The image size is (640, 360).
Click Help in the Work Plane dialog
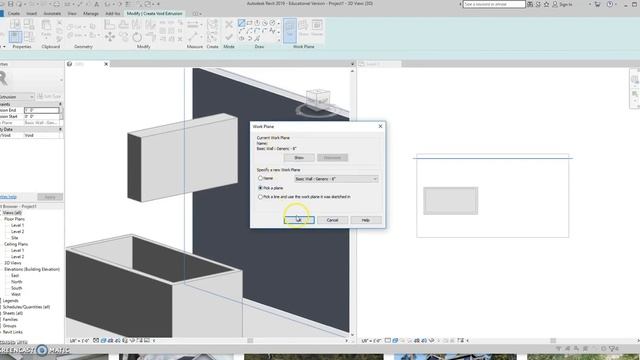[366, 220]
